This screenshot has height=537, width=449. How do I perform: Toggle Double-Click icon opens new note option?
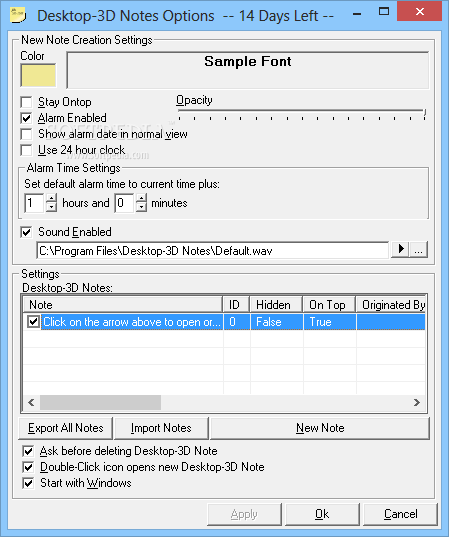pos(28,467)
